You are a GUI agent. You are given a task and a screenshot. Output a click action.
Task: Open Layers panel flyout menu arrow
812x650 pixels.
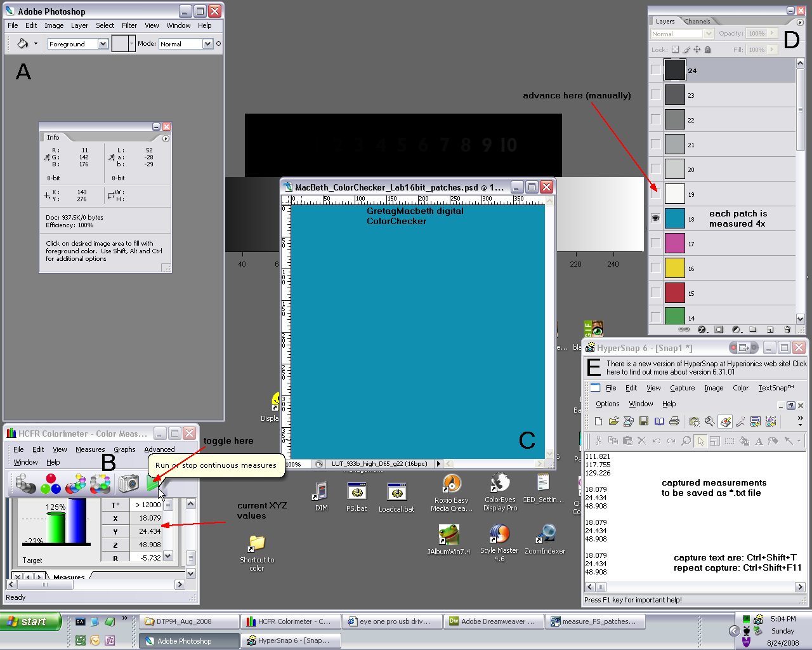(799, 22)
